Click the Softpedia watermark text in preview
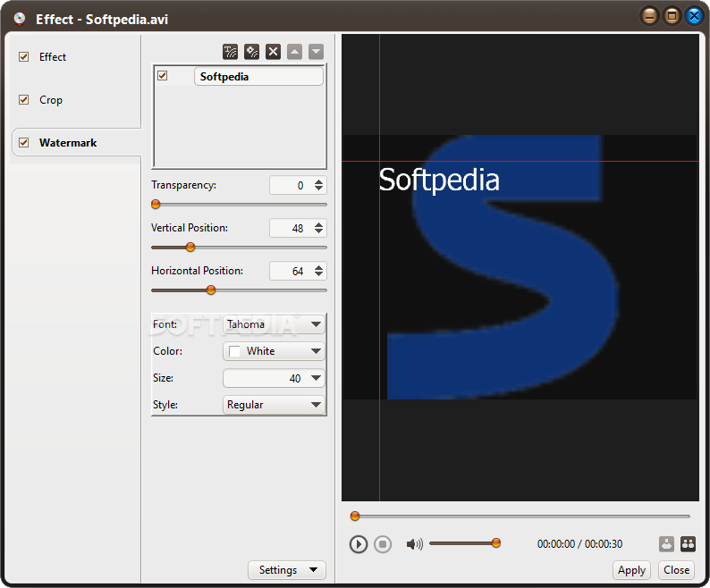 [x=439, y=181]
